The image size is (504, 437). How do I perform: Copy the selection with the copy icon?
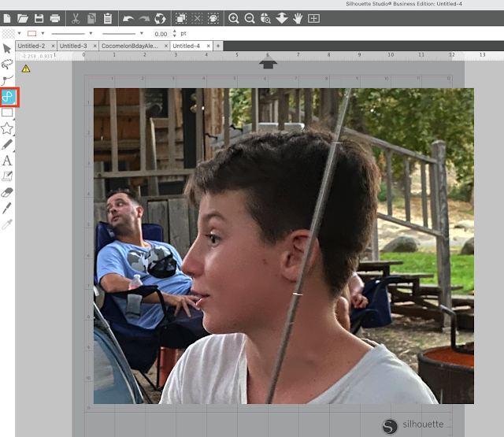(91, 18)
